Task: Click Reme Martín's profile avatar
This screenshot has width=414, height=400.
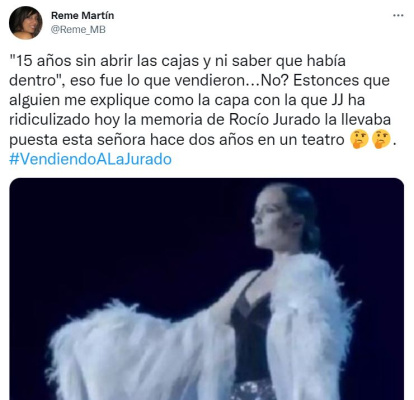Action: click(26, 23)
